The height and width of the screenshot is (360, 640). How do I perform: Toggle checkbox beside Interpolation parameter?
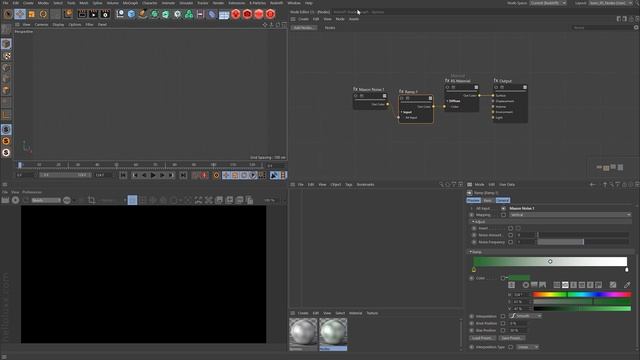pyautogui.click(x=503, y=316)
